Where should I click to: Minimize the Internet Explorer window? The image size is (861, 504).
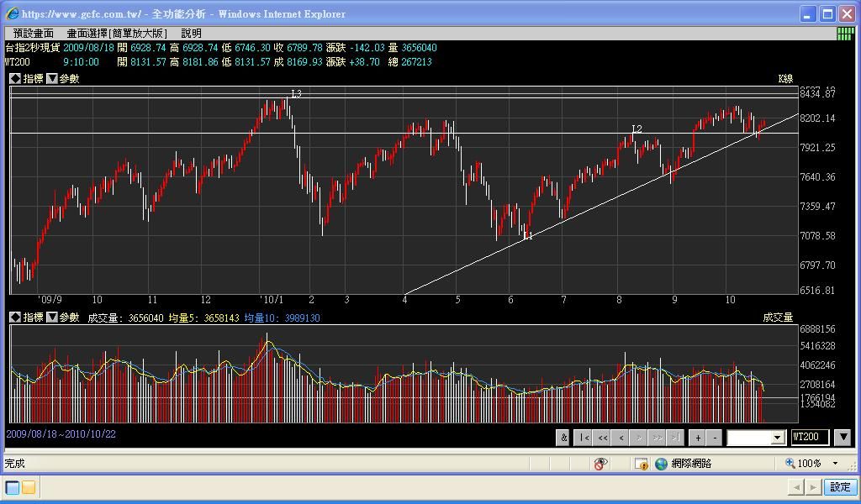click(808, 14)
